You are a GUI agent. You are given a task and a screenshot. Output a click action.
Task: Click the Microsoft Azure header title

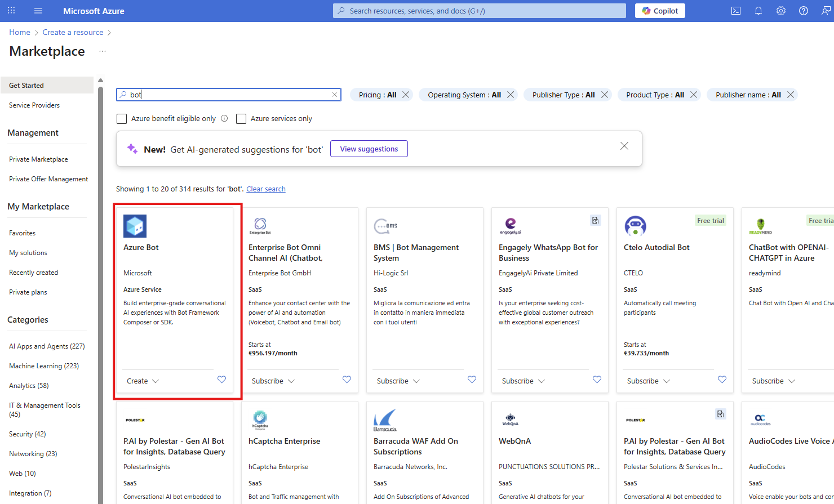[94, 11]
